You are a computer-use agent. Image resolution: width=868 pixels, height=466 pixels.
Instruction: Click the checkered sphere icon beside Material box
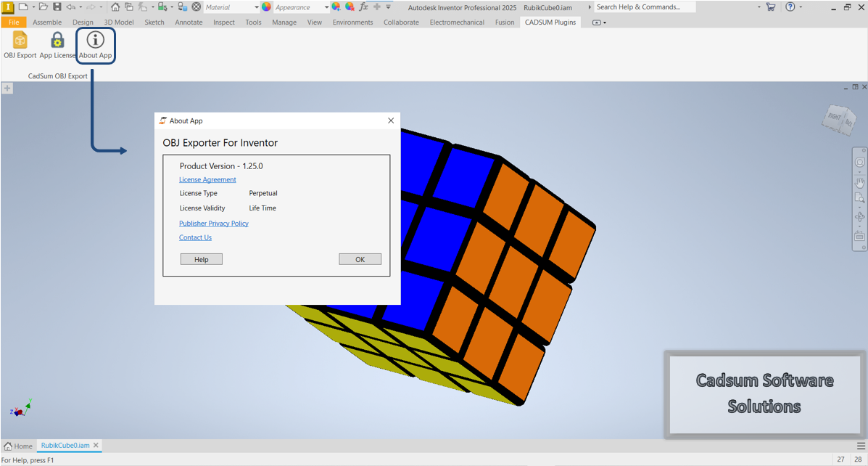point(196,7)
